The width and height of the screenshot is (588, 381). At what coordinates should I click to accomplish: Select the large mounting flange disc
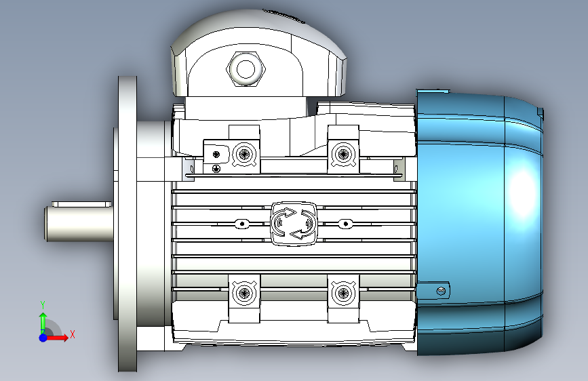[128, 224]
